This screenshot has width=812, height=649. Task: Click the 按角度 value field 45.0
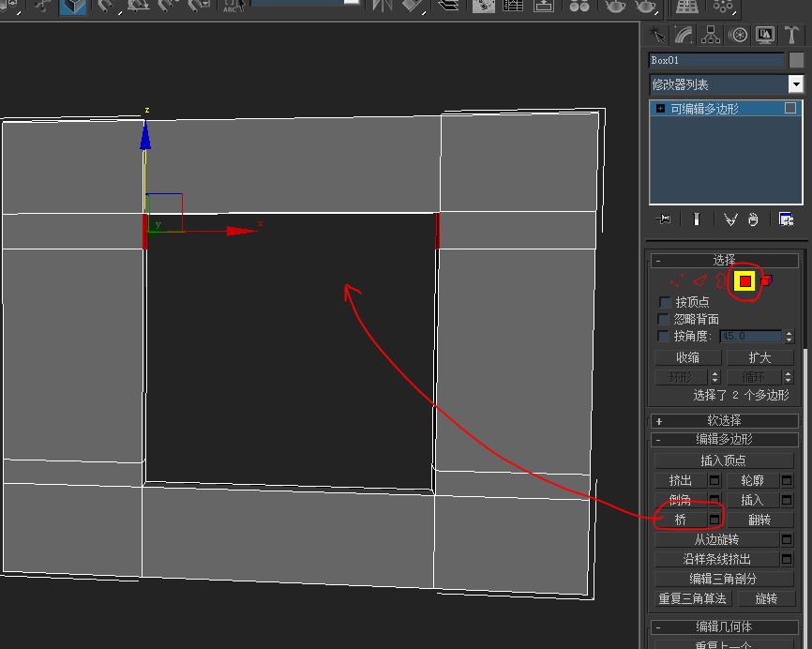pyautogui.click(x=750, y=336)
